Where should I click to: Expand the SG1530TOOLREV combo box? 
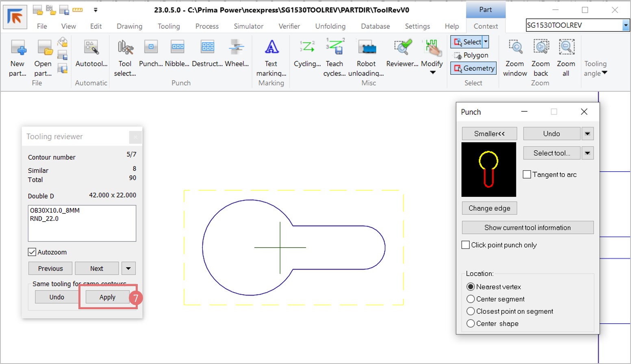coord(626,25)
